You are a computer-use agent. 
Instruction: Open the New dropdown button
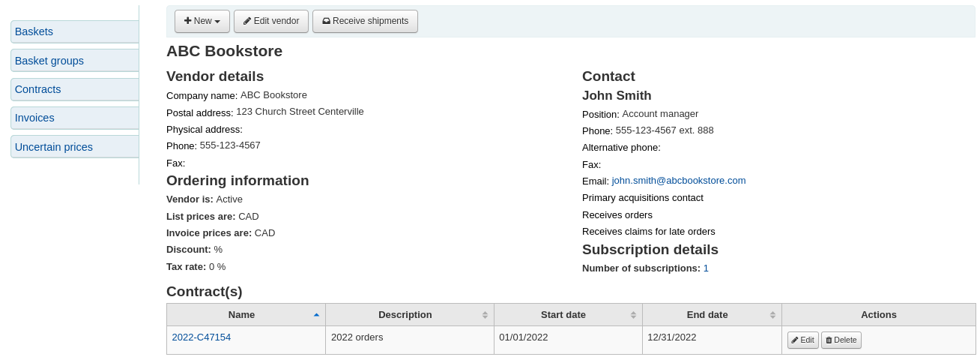(202, 21)
